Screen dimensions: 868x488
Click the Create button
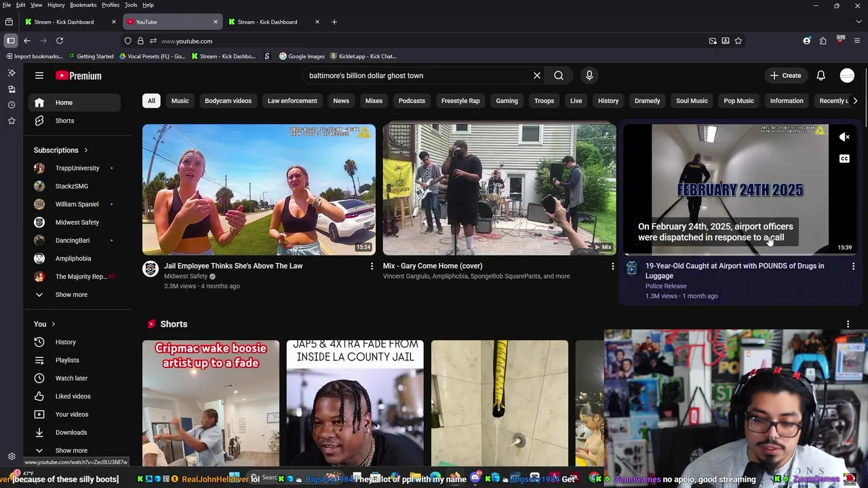(x=785, y=75)
